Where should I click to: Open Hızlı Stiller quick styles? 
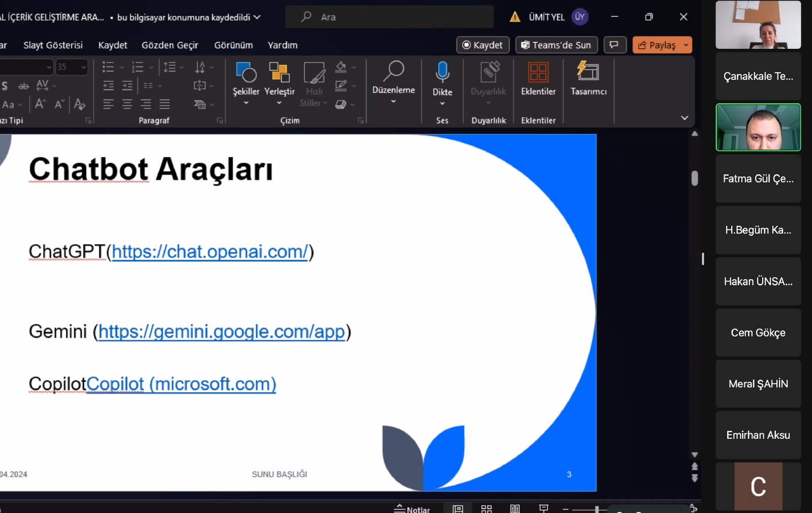coord(314,84)
